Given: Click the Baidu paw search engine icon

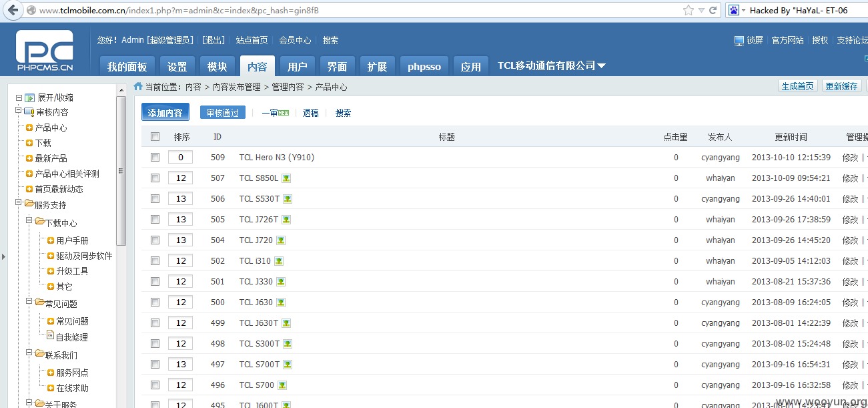Looking at the screenshot, I should 733,10.
